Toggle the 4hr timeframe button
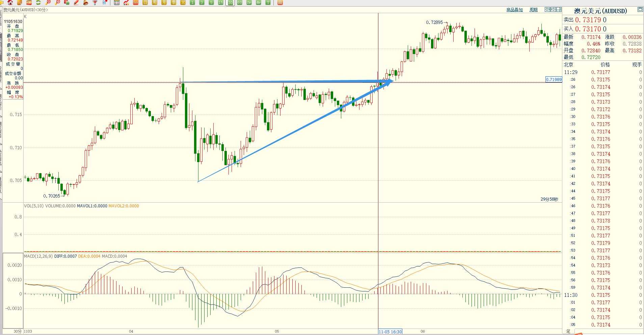The height and width of the screenshot is (335, 644). pos(259,2)
